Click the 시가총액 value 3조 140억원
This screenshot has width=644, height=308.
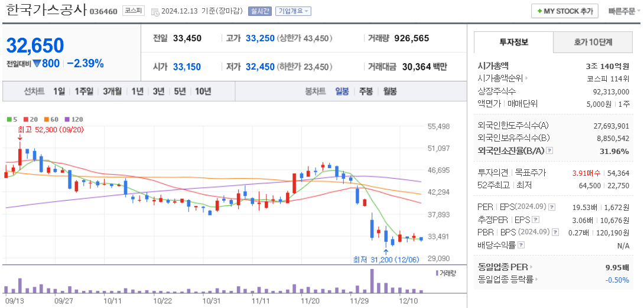click(607, 66)
